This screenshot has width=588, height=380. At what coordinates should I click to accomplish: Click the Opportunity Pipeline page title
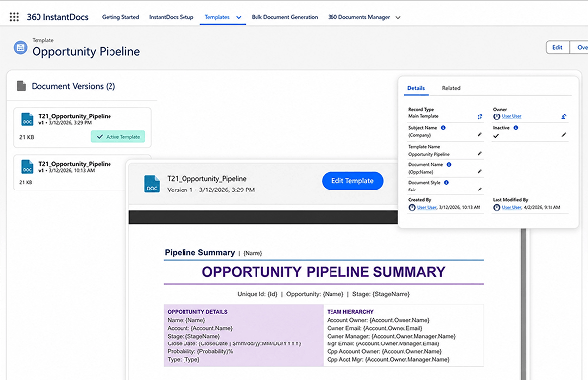coord(86,51)
